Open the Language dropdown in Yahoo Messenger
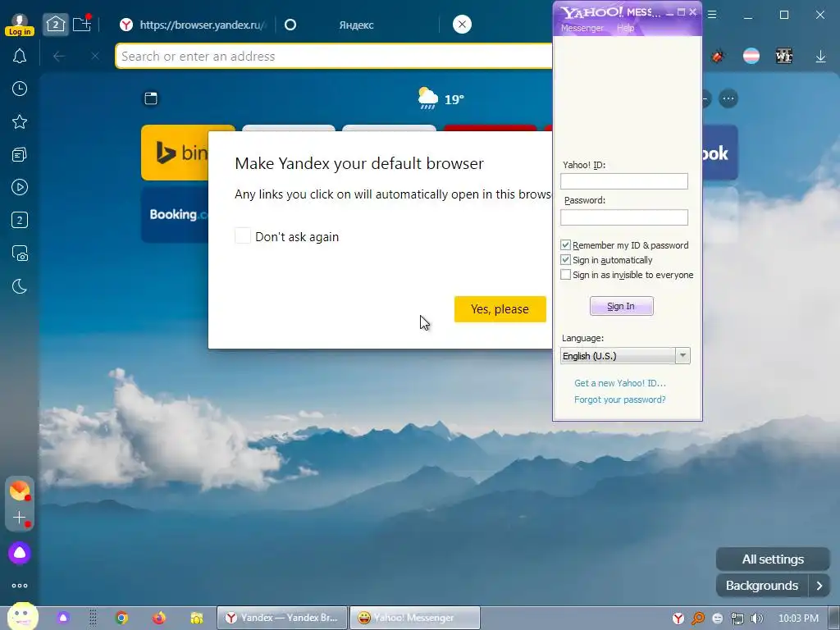The height and width of the screenshot is (630, 840). click(x=625, y=356)
